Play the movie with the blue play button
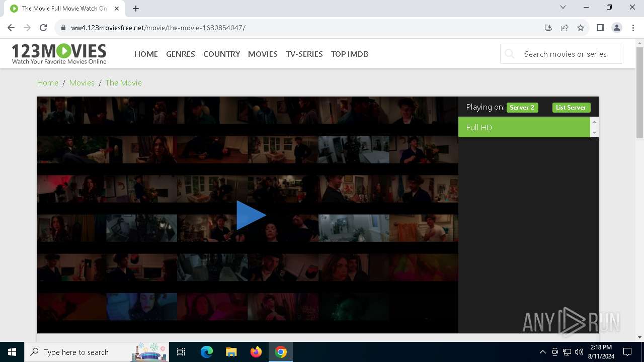This screenshot has width=644, height=362. click(251, 215)
